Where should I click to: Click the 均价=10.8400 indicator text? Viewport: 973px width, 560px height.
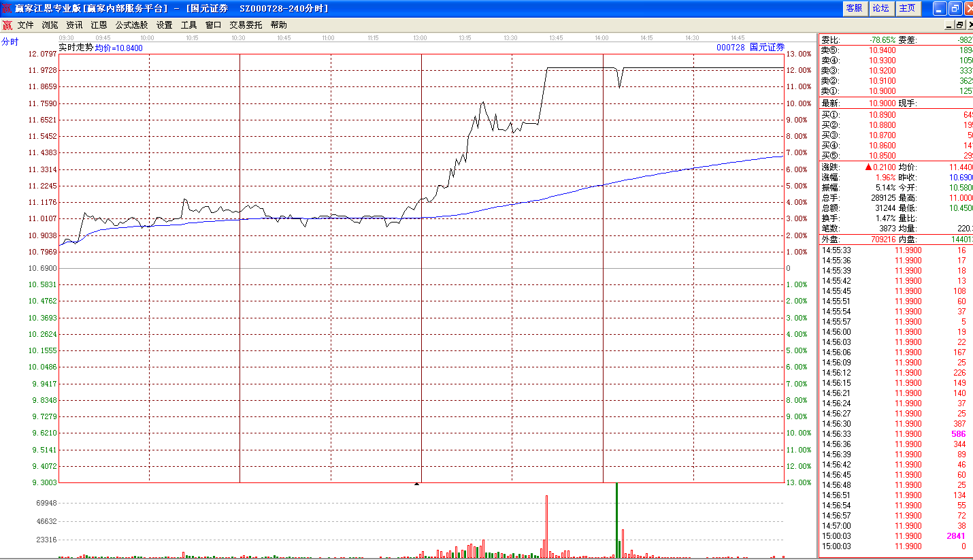(119, 48)
